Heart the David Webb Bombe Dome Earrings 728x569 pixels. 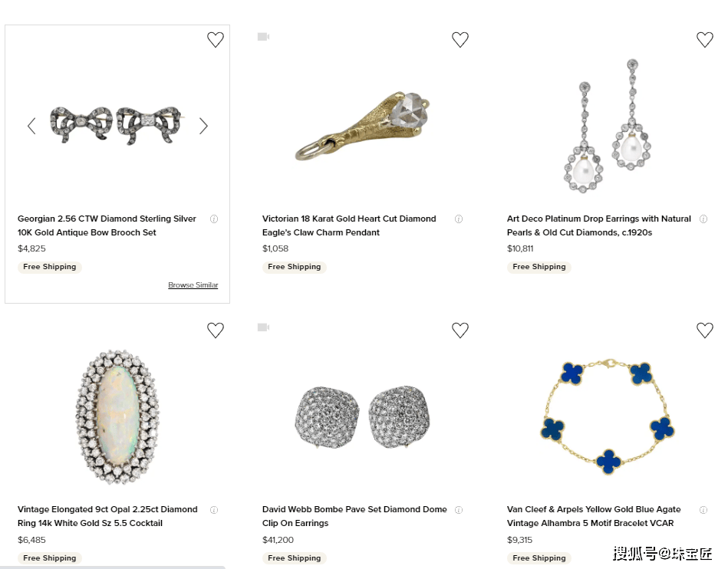[x=460, y=331]
